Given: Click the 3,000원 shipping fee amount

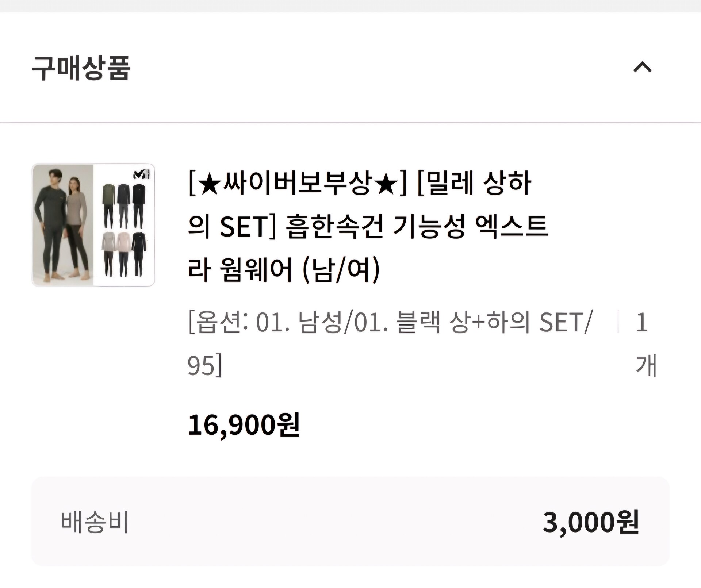Looking at the screenshot, I should point(590,522).
